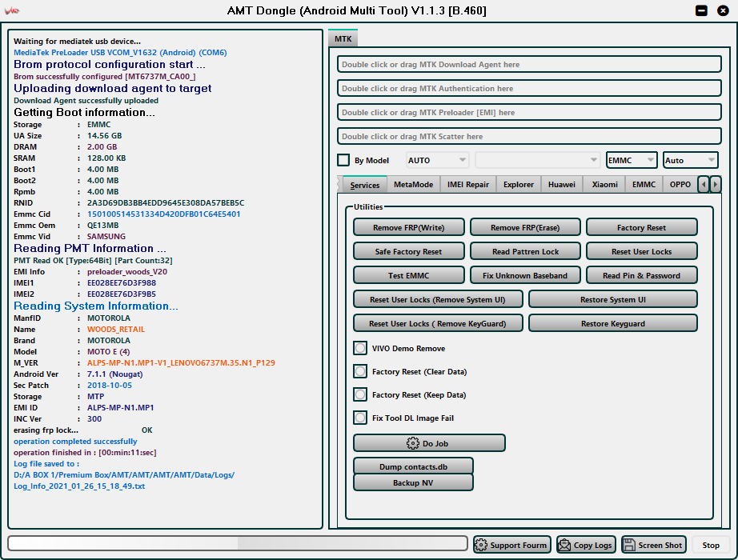This screenshot has width=738, height=560.
Task: Click the log file path D:/A BOX 1
Action: point(124,475)
